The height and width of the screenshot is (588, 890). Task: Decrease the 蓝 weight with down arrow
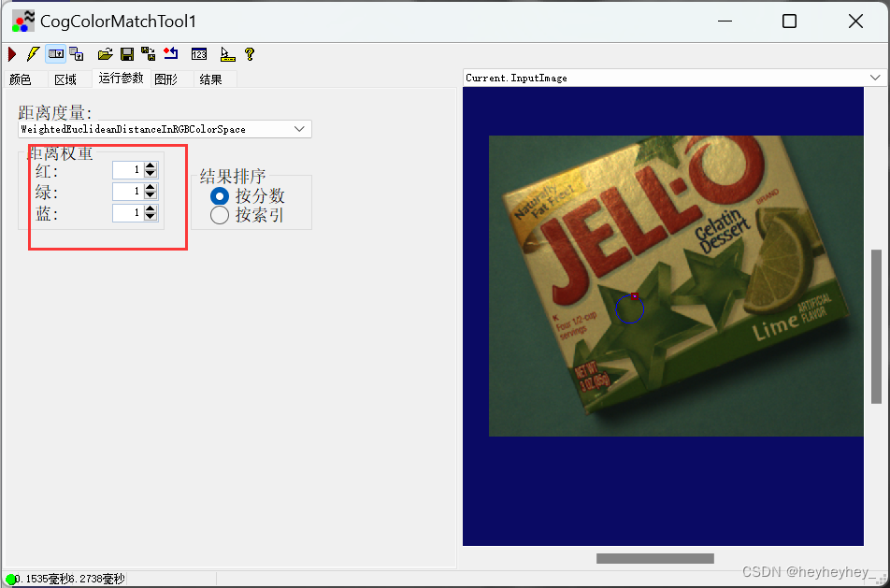pos(151,217)
